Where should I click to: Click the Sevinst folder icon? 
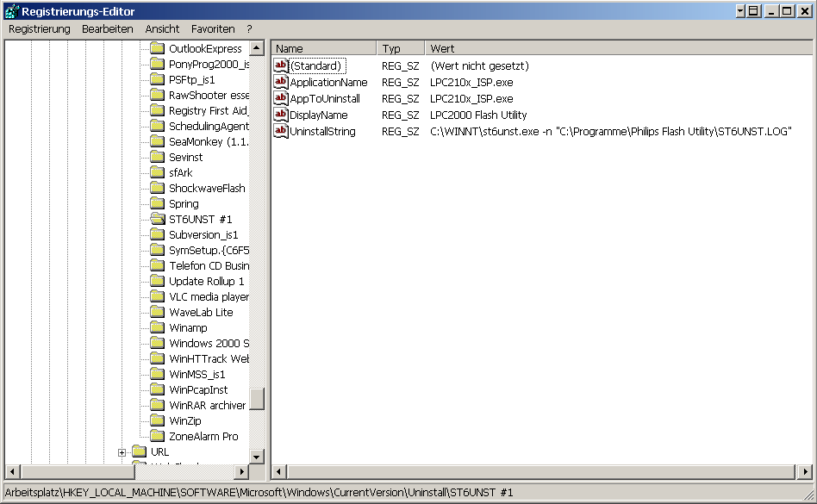158,158
